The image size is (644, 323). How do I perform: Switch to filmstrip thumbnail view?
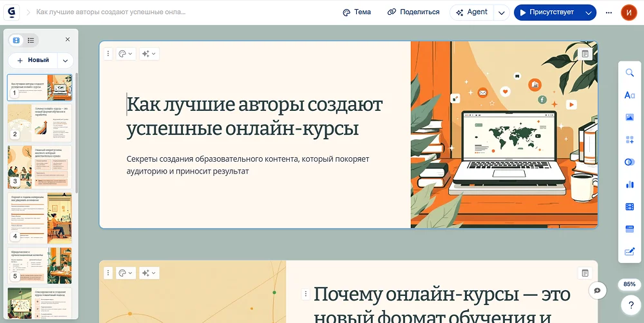click(16, 40)
